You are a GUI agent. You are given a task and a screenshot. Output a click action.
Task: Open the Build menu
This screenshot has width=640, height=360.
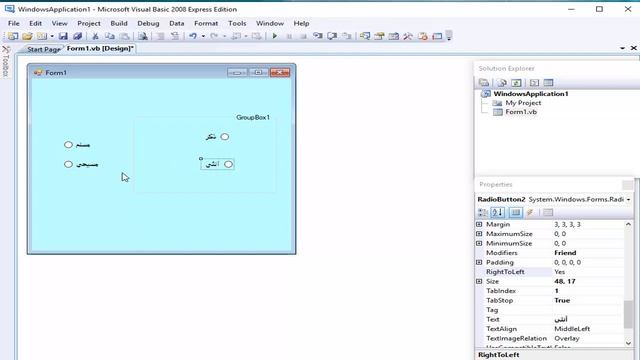pyautogui.click(x=119, y=23)
